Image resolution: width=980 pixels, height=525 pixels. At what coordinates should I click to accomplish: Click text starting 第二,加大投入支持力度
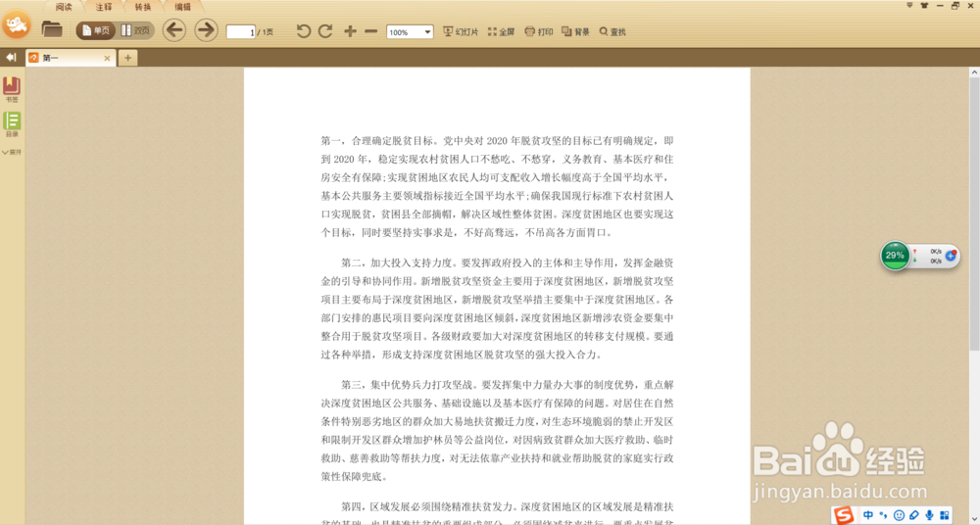(498, 309)
